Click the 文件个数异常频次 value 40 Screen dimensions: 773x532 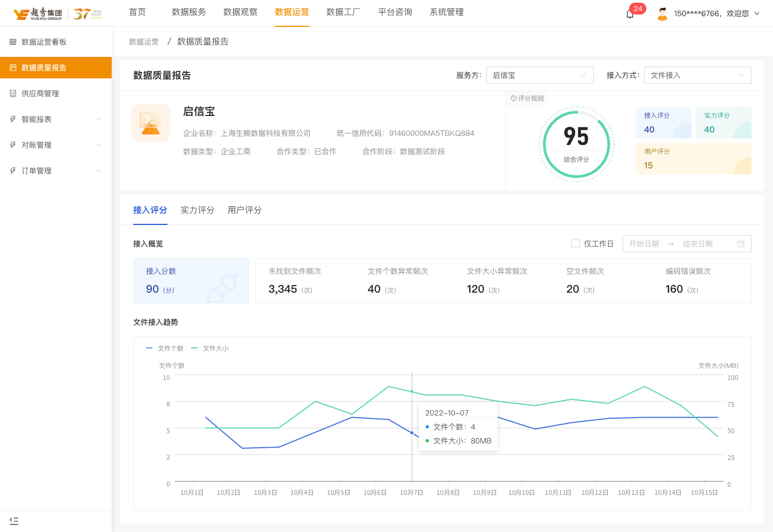[x=374, y=289]
